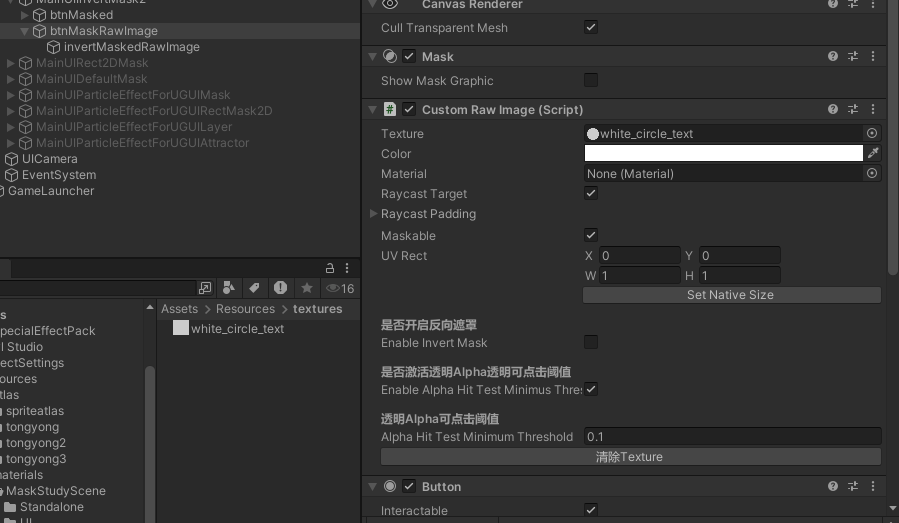The image size is (899, 523).
Task: Expand btnMasked in hierarchy
Action: [24, 15]
